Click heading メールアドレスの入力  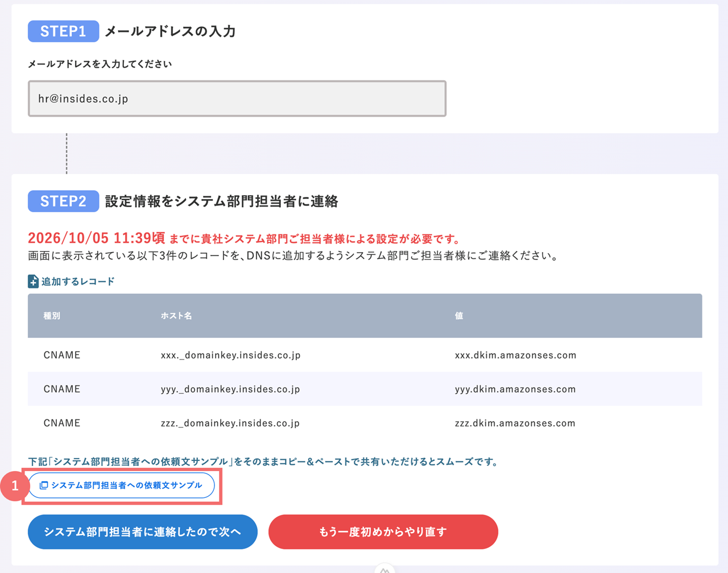171,31
